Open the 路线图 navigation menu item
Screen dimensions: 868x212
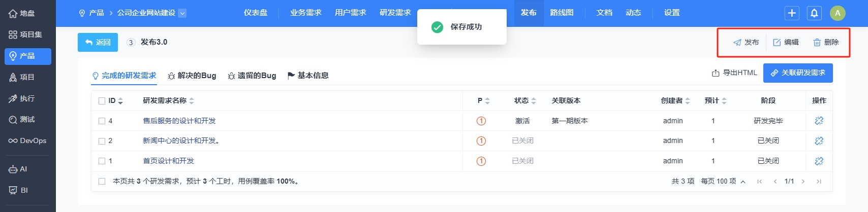562,13
